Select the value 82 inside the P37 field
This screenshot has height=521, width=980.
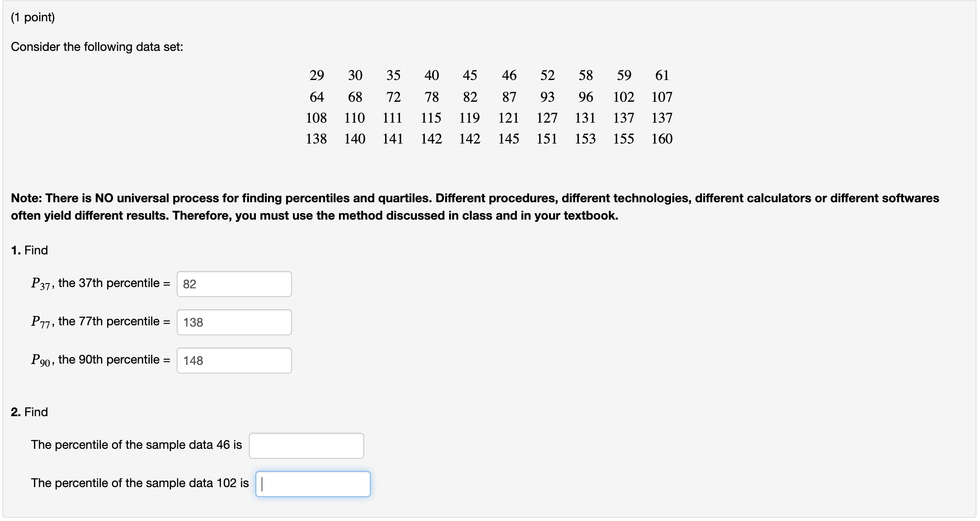pyautogui.click(x=189, y=284)
